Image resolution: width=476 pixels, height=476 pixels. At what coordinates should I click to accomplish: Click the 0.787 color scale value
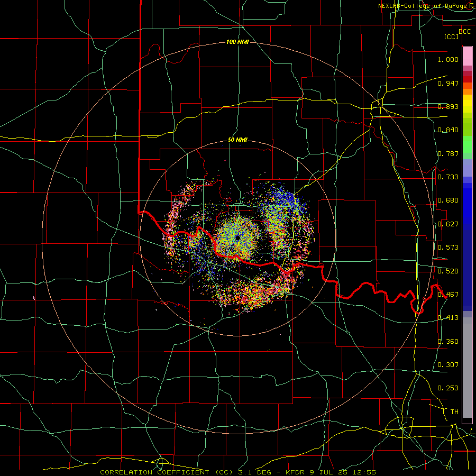(448, 153)
